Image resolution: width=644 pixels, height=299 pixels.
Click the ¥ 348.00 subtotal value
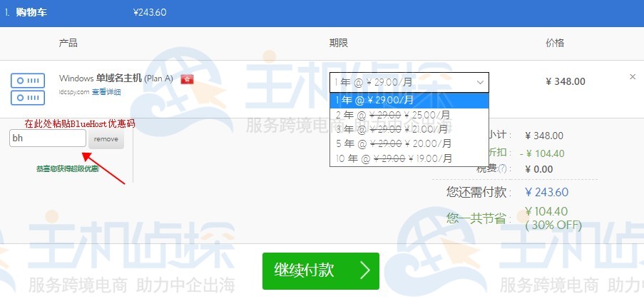click(x=544, y=136)
